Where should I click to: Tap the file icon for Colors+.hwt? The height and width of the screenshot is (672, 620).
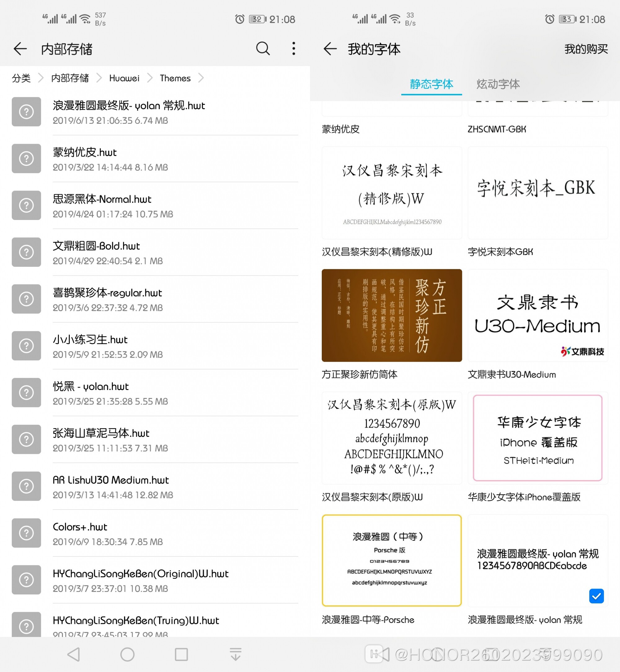click(x=26, y=533)
